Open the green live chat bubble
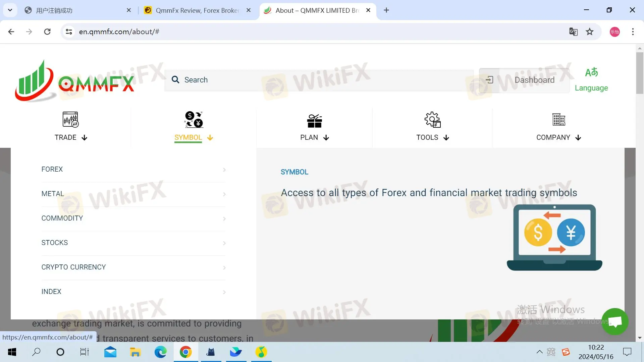The height and width of the screenshot is (362, 644). pos(614,321)
